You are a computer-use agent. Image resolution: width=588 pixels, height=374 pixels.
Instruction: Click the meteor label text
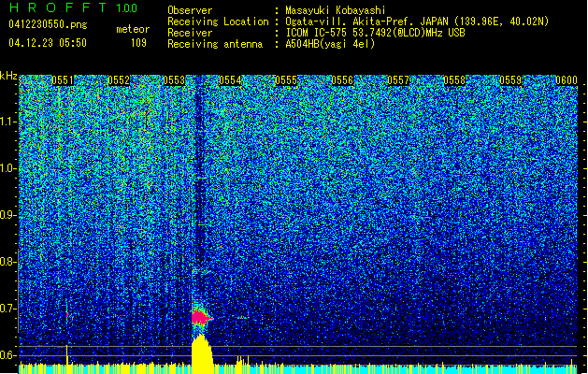(x=133, y=29)
